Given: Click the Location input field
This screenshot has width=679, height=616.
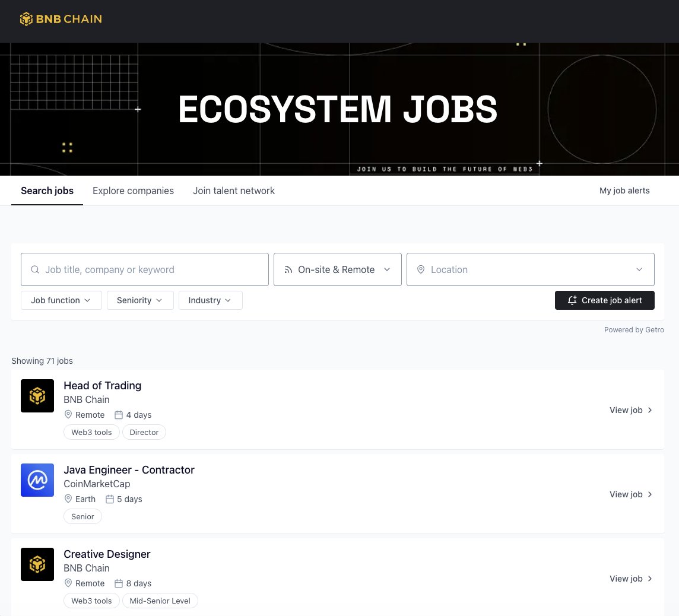Looking at the screenshot, I should [531, 269].
